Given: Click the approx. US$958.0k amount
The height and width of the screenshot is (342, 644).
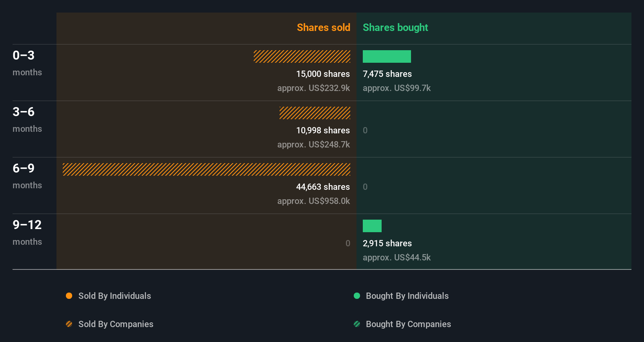Looking at the screenshot, I should (x=313, y=201).
